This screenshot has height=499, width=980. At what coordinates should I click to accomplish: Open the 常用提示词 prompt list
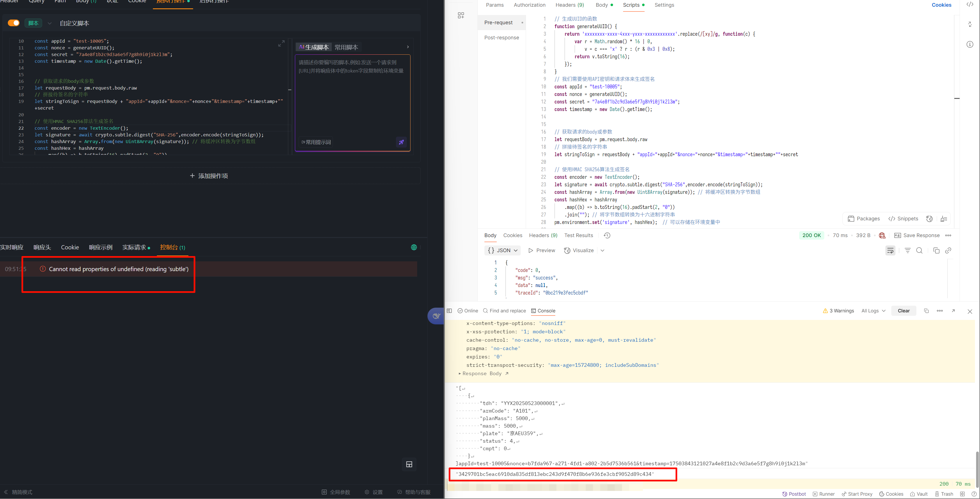point(316,142)
